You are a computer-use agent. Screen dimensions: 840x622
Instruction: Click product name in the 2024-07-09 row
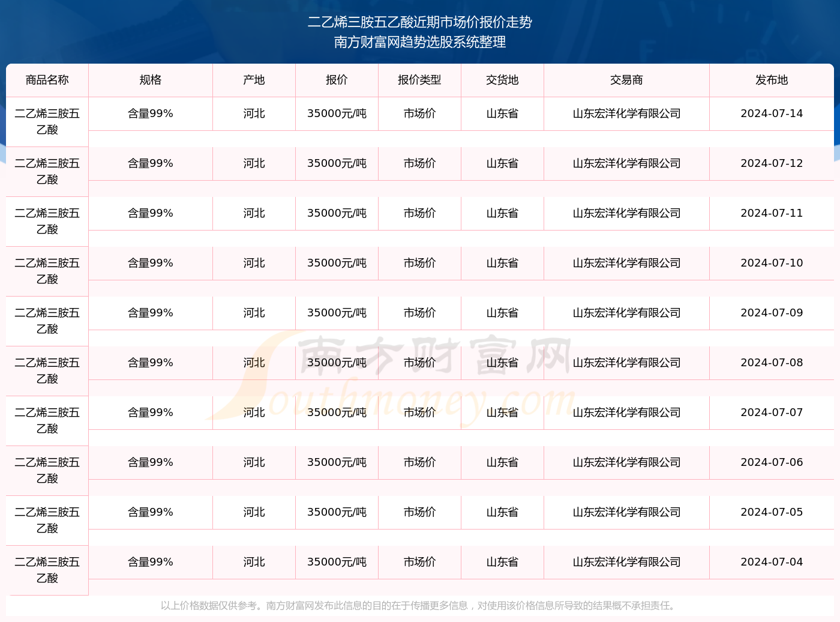coord(47,321)
